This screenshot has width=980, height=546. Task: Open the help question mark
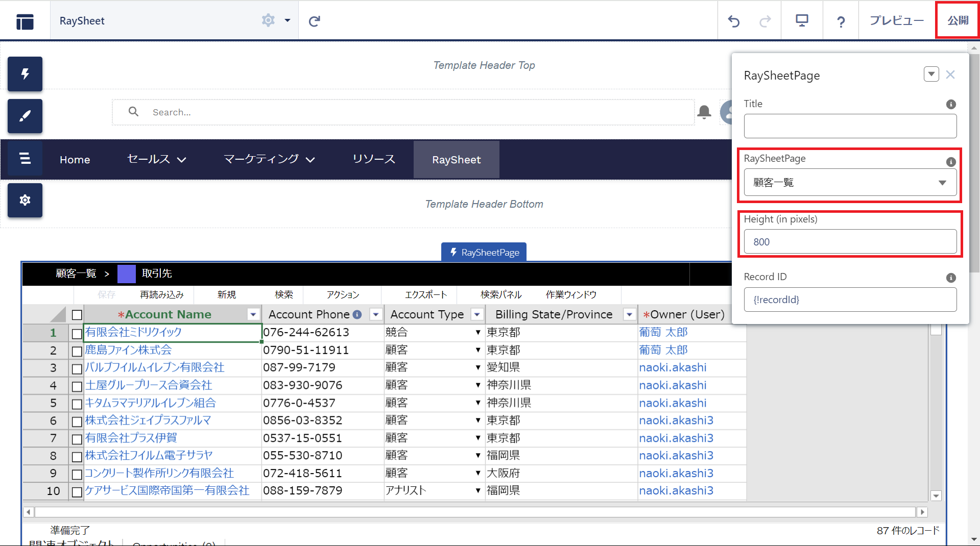841,21
